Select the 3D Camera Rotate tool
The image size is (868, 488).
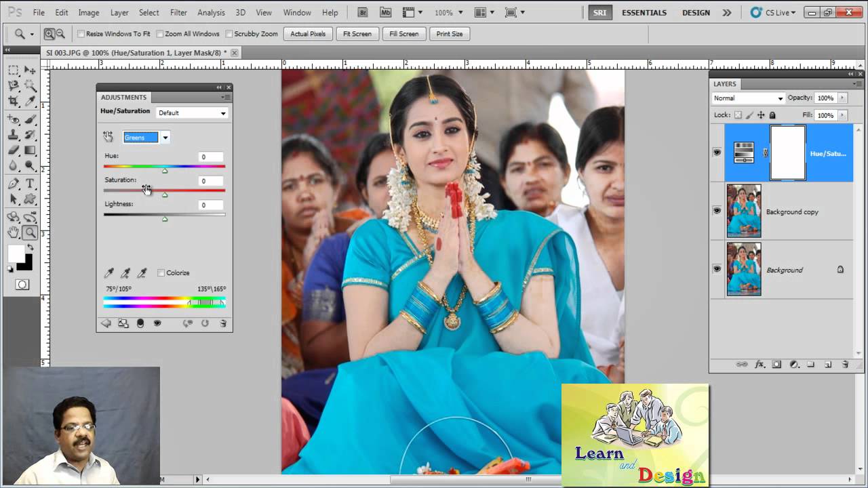(x=31, y=218)
